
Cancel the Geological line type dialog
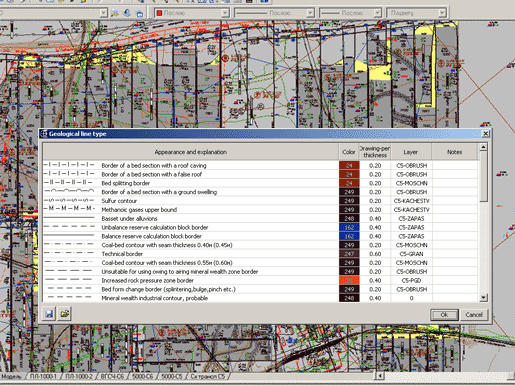pos(474,314)
